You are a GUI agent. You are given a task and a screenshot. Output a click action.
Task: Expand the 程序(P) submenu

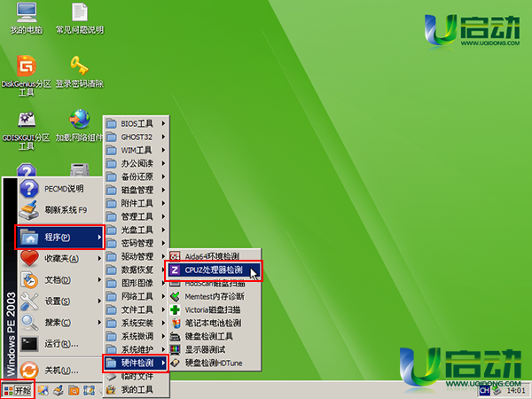click(x=59, y=237)
